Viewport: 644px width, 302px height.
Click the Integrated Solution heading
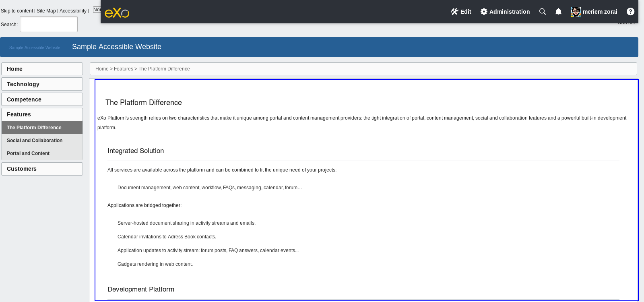click(136, 151)
